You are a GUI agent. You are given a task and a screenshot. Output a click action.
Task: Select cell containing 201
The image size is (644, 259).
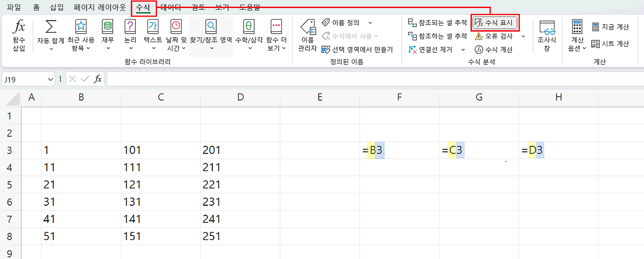coord(240,150)
